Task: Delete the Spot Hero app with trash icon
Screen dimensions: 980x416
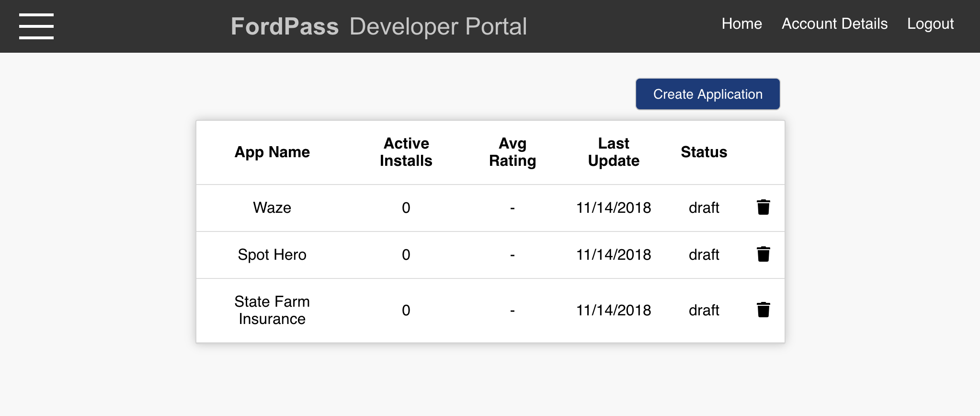Action: click(763, 254)
